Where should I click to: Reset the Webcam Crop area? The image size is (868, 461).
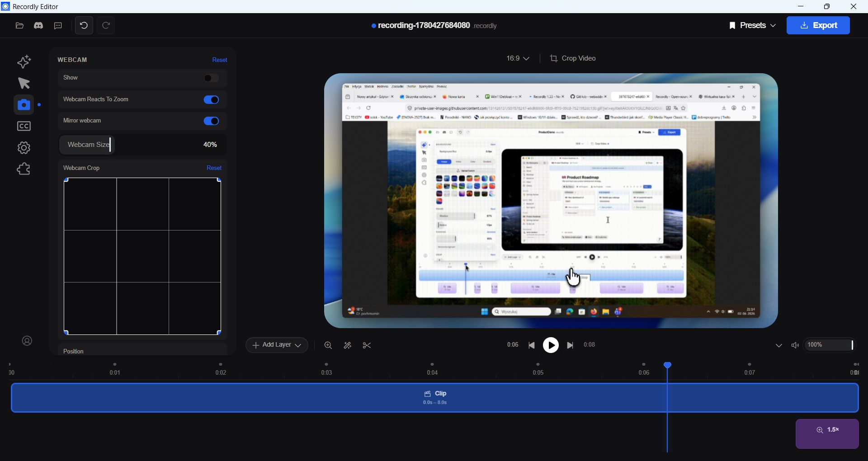[x=214, y=168]
